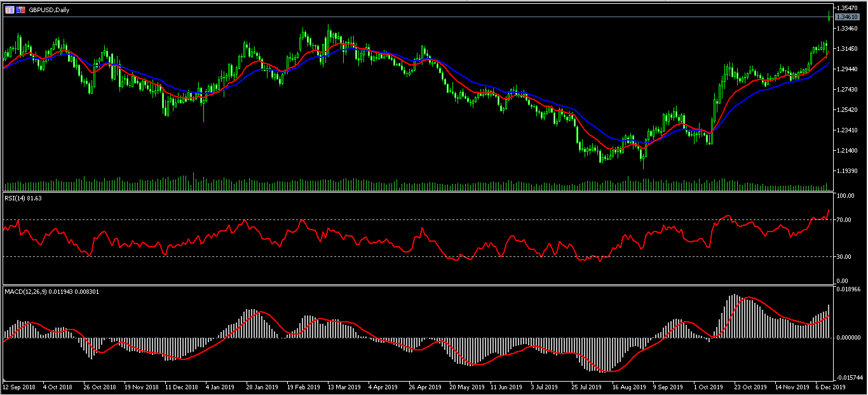Click the One Click Trading table icon
The width and height of the screenshot is (868, 395).
point(10,10)
